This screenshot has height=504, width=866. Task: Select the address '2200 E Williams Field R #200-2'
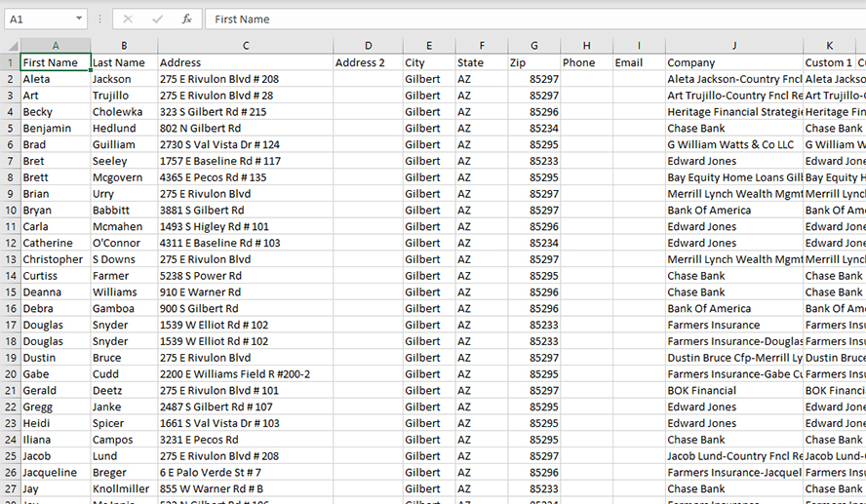245,374
